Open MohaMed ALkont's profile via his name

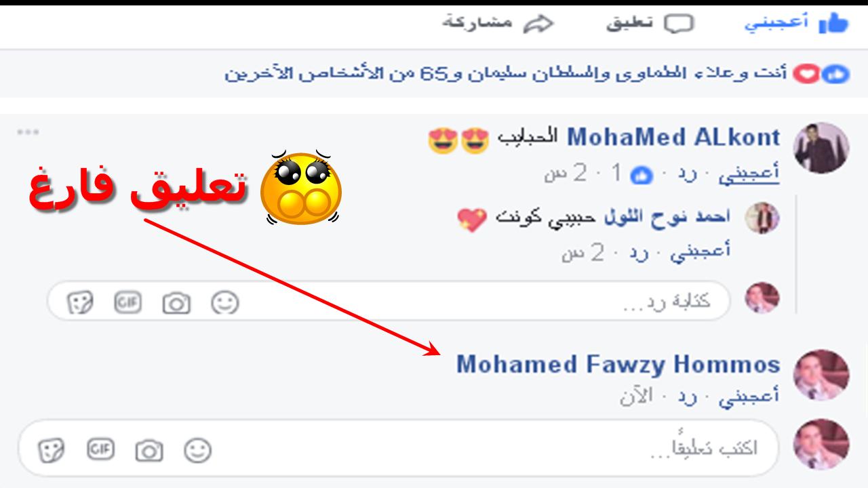tap(673, 138)
